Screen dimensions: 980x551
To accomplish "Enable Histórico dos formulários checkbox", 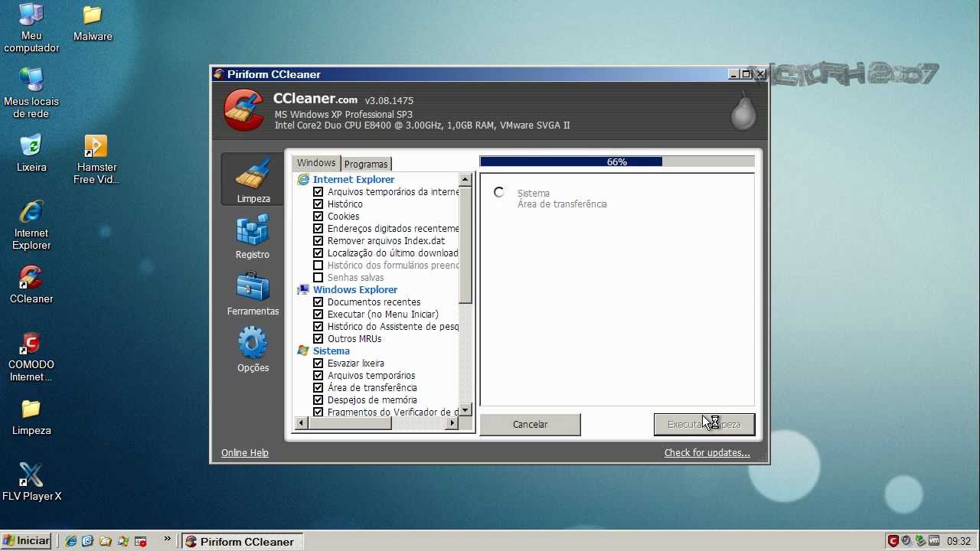I will (318, 266).
